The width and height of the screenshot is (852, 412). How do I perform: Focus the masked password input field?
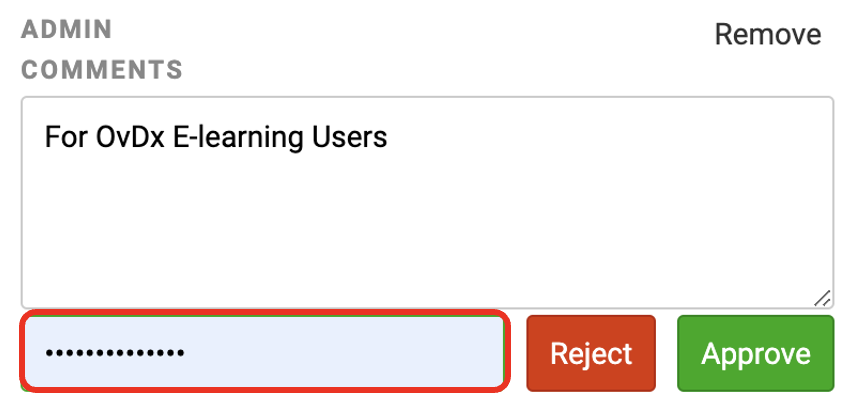click(265, 352)
